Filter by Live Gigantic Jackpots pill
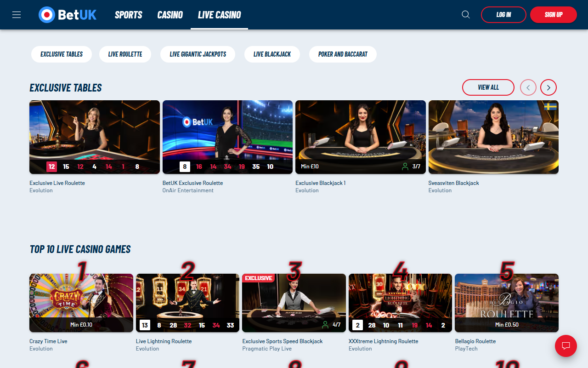Image resolution: width=588 pixels, height=368 pixels. pos(198,54)
